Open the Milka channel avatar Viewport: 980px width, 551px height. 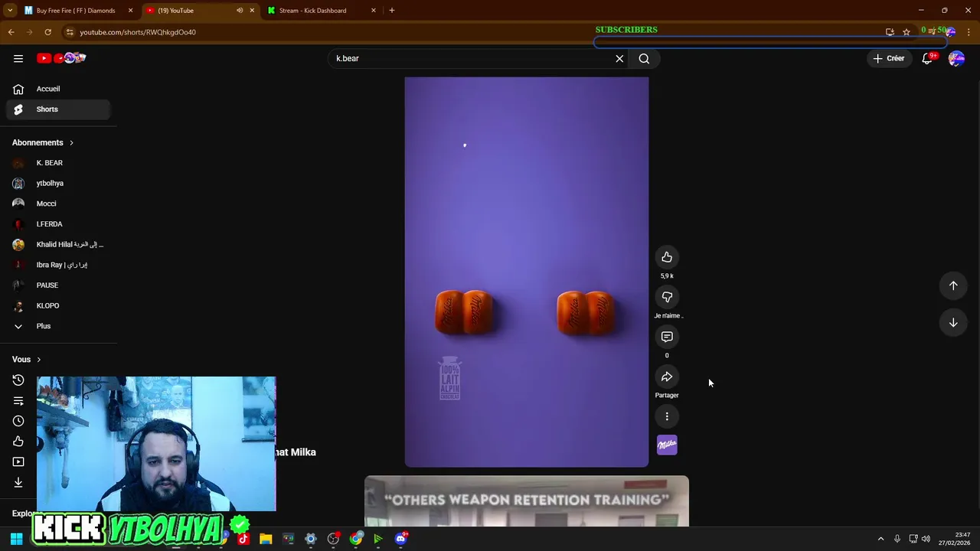coord(667,445)
